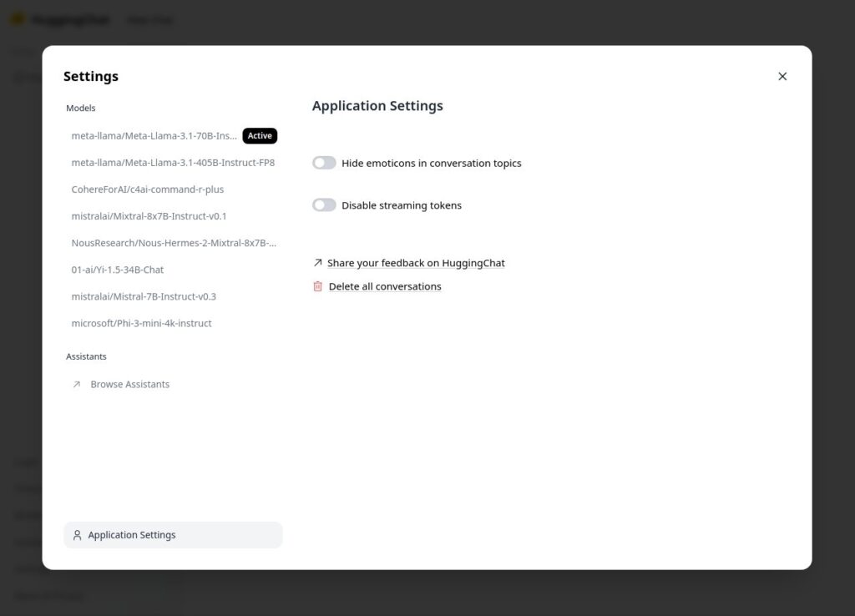Choose mistralai/Mixtral-8x7B-Instruct-v0.1 model
The width and height of the screenshot is (855, 616).
pyautogui.click(x=173, y=216)
